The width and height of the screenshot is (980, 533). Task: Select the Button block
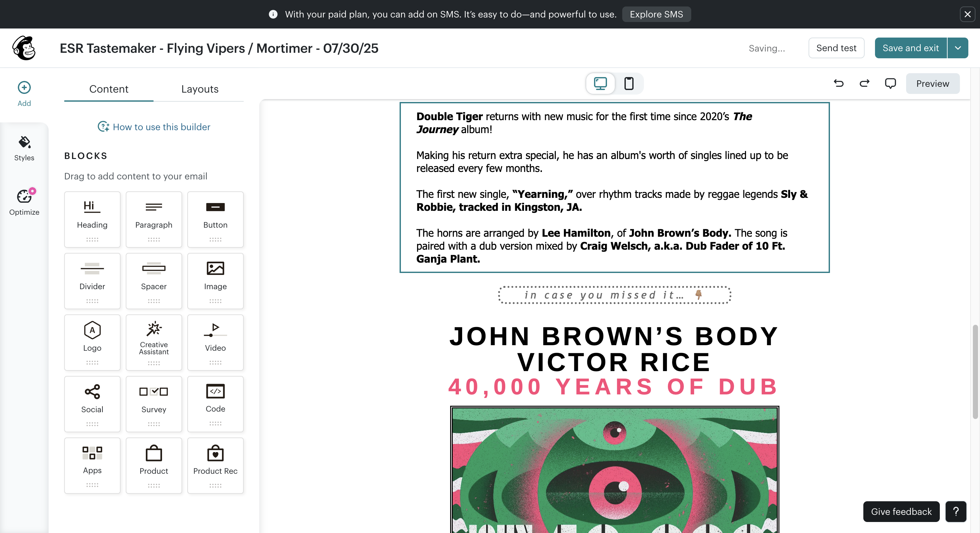[215, 219]
